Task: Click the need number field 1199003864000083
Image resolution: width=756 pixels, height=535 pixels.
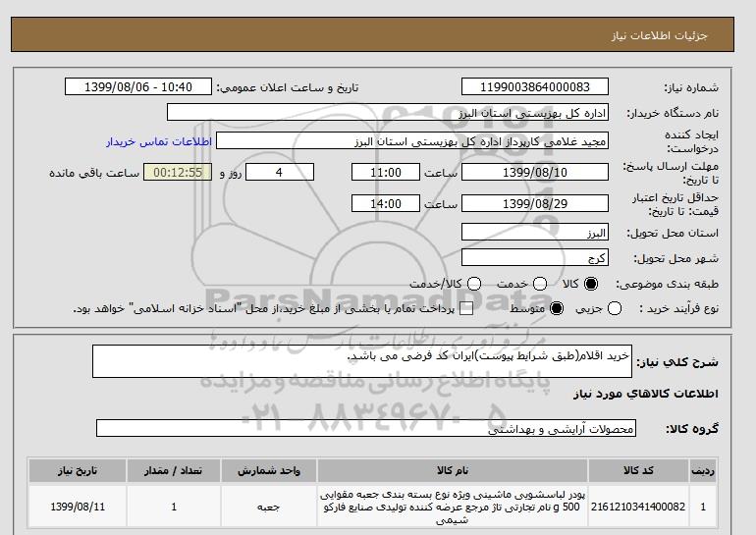Action: pyautogui.click(x=535, y=86)
